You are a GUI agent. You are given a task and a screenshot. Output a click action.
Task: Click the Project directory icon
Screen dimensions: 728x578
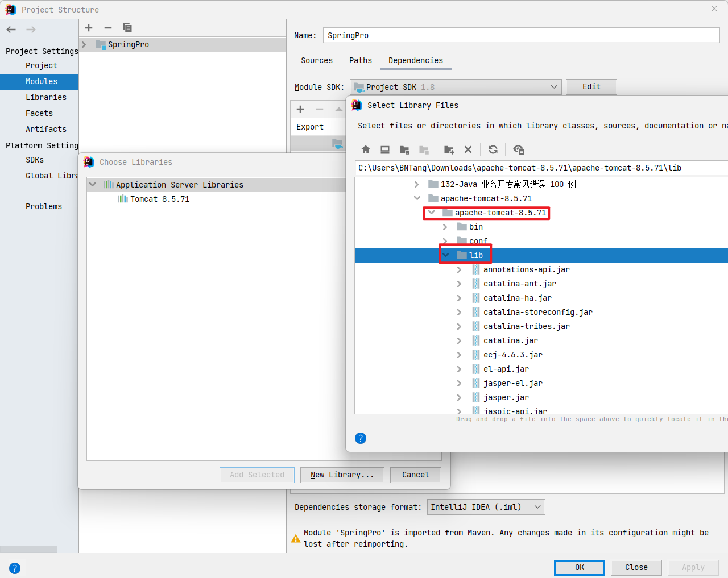404,149
